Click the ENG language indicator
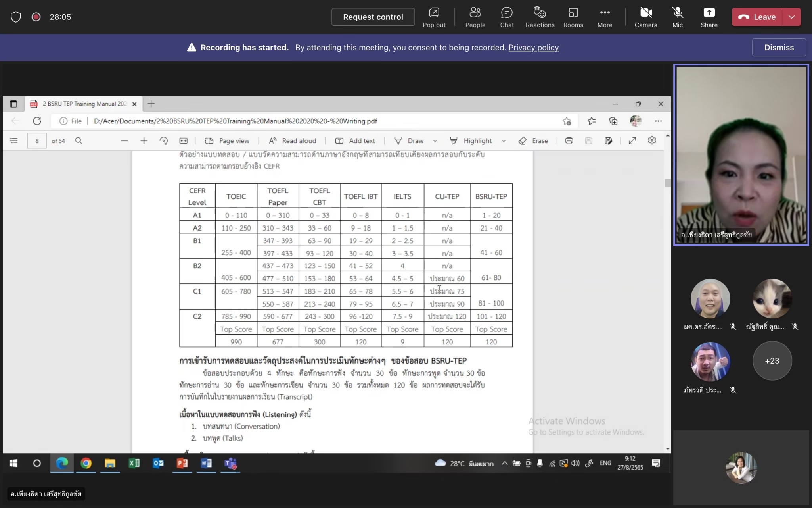Screen dimensions: 812x508 pyautogui.click(x=605, y=463)
